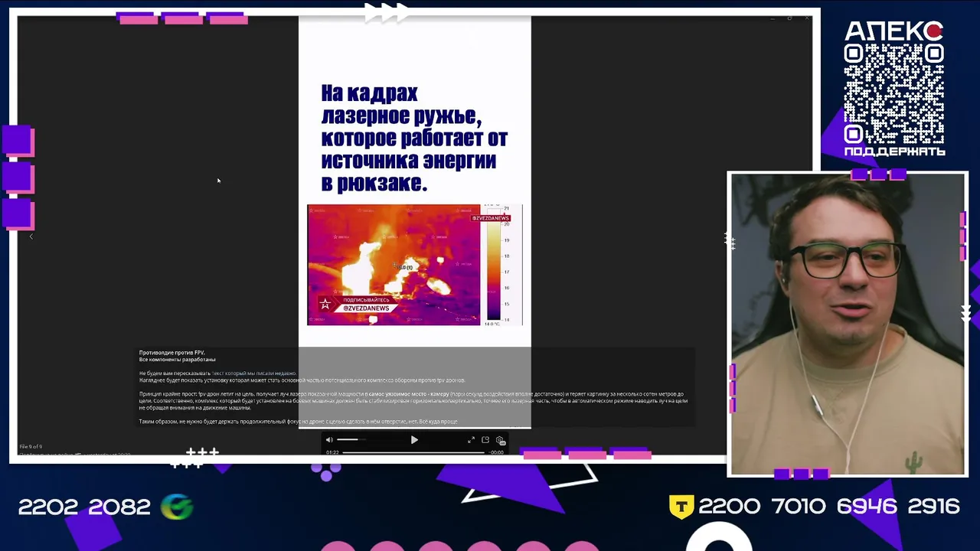Click the 'ПОДДЕРЖАТЬ' label under the QR code
This screenshot has width=980, height=551.
pyautogui.click(x=894, y=152)
